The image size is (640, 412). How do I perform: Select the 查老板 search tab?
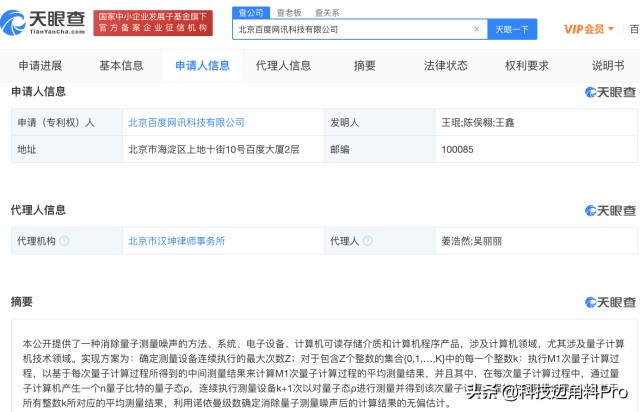coord(289,13)
